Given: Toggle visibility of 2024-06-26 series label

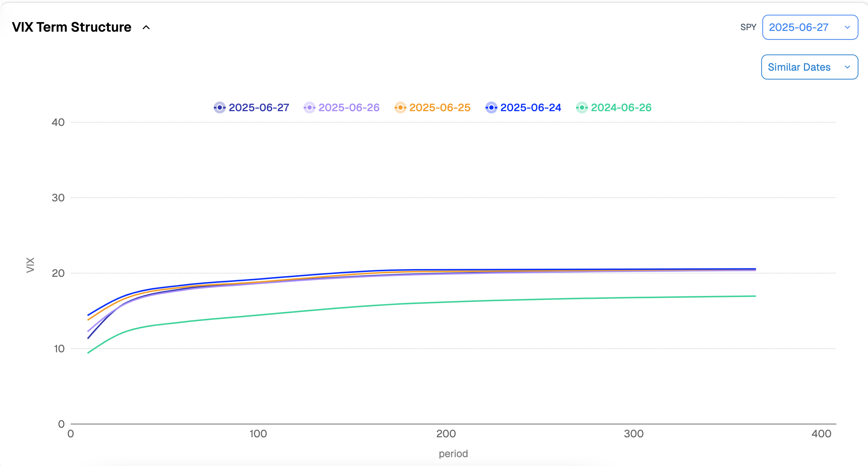Looking at the screenshot, I should point(621,107).
